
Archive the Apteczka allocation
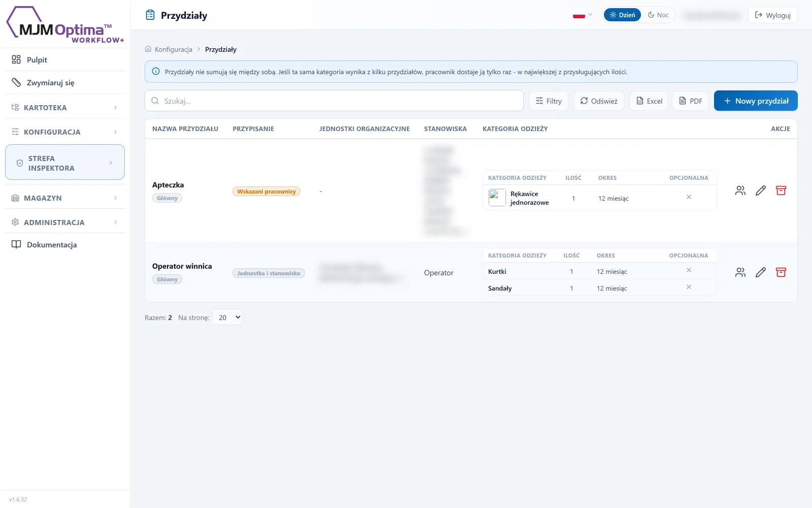(x=781, y=190)
